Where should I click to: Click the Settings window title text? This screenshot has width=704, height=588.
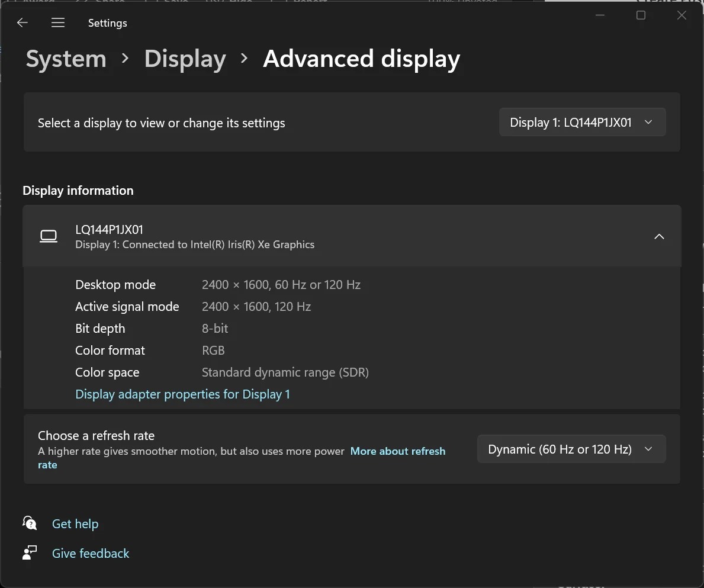107,23
